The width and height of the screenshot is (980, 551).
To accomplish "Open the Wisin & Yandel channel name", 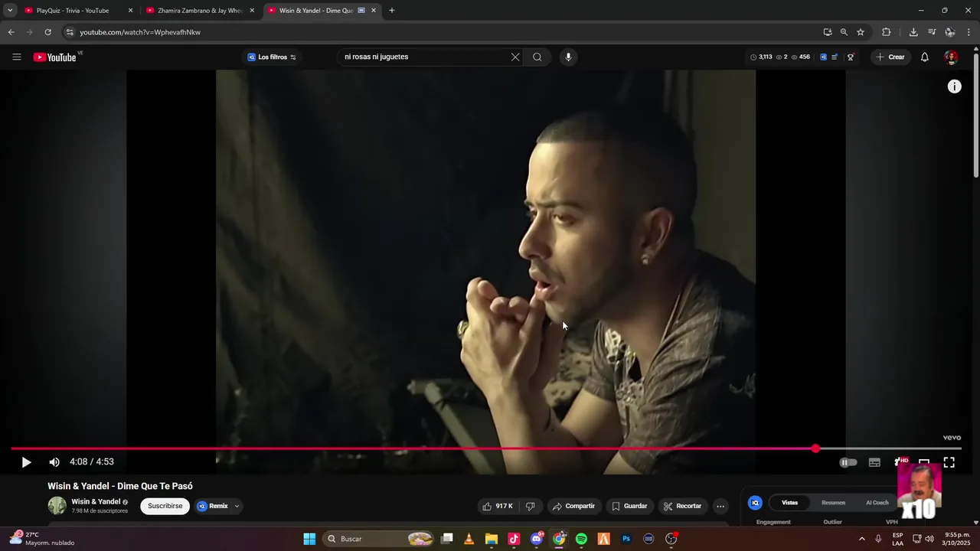I will [96, 502].
